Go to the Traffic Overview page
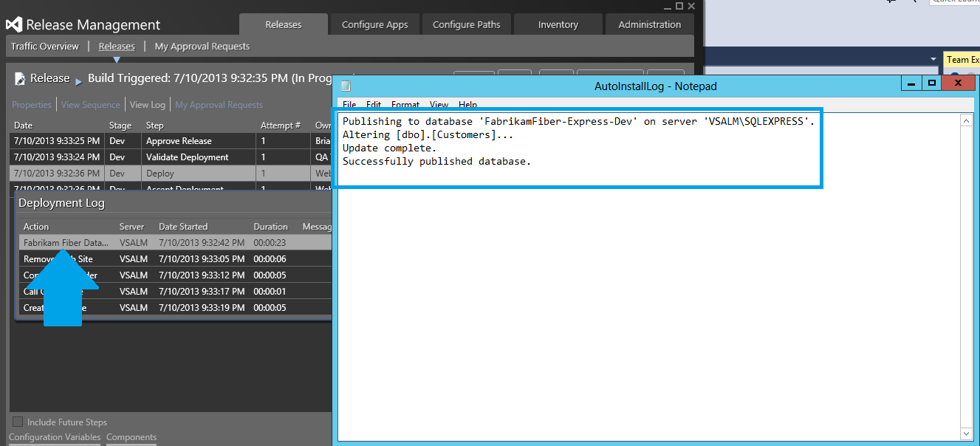 coord(46,46)
